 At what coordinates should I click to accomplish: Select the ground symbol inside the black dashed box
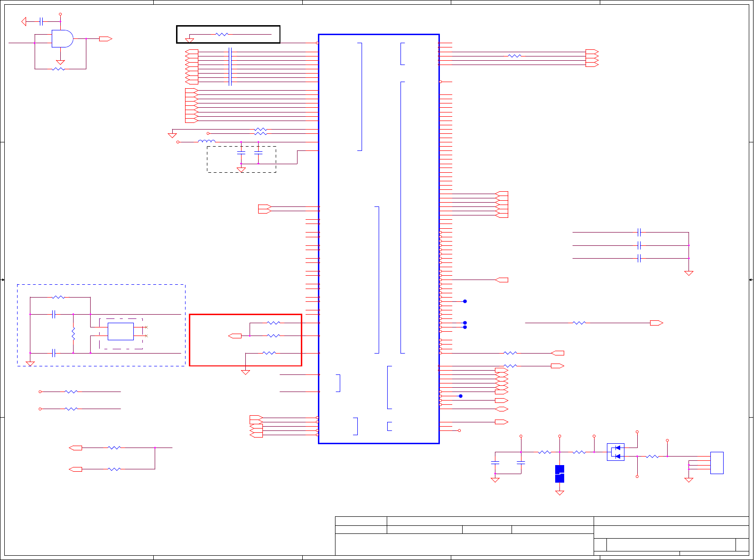tap(241, 170)
